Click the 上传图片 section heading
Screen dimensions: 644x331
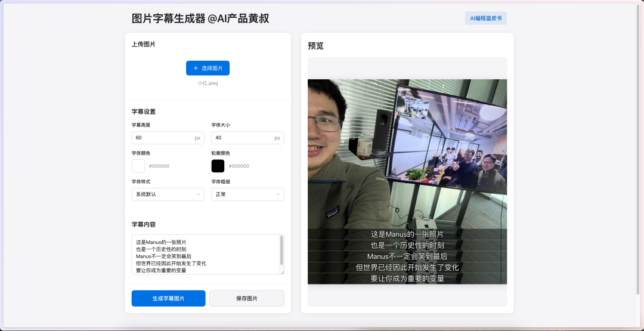tap(143, 44)
